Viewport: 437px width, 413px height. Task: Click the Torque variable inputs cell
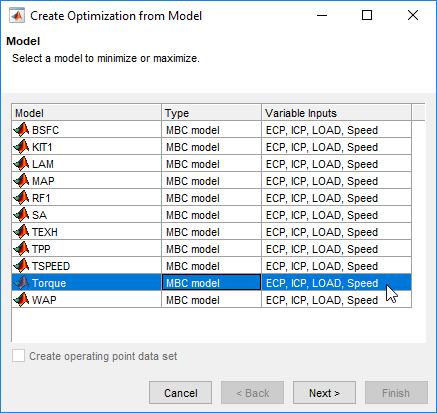pyautogui.click(x=336, y=283)
